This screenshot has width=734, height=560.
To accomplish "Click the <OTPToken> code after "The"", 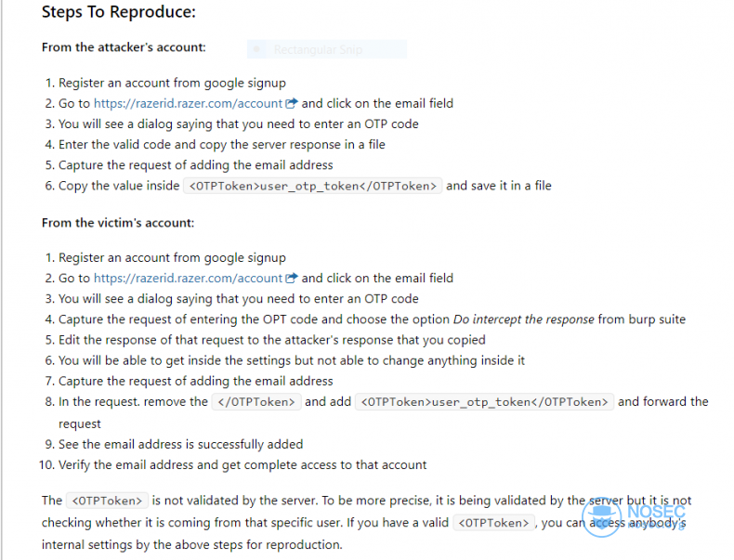I will [x=107, y=501].
